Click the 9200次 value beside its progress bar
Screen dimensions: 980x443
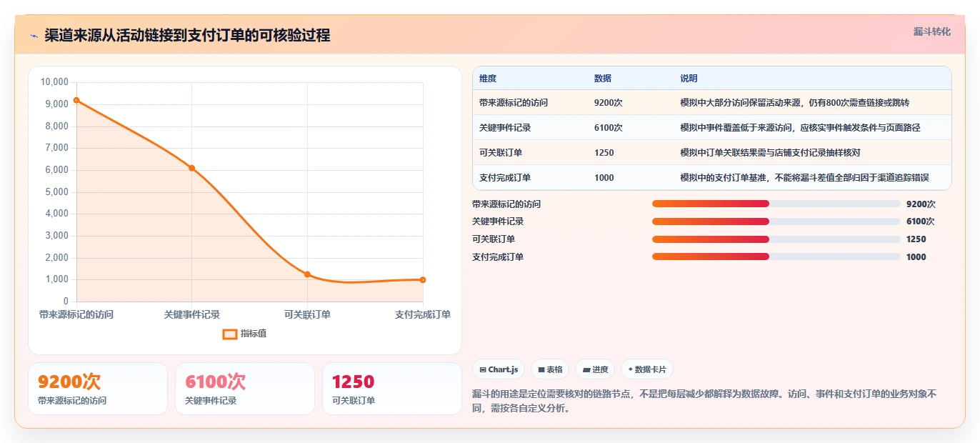tap(921, 204)
